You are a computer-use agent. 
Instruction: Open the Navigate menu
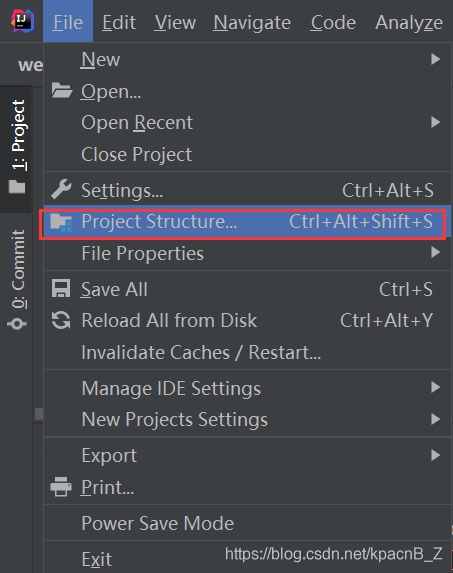point(252,22)
